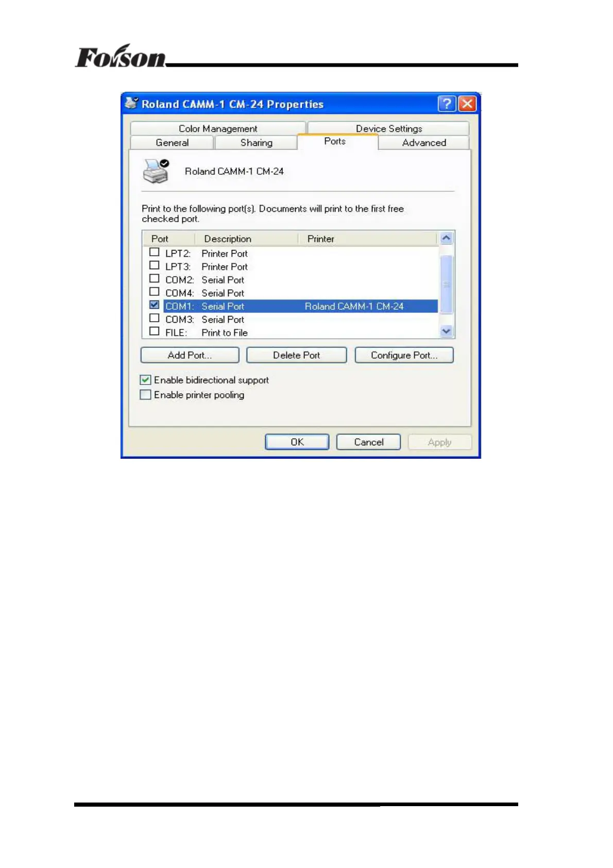Confirm with the OK button

point(297,442)
